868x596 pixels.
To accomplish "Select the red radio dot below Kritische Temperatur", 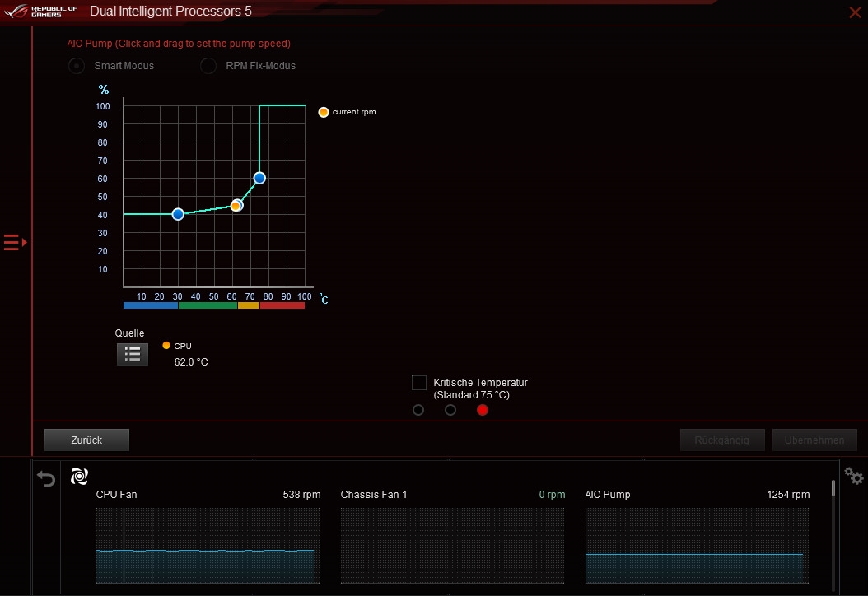I will [x=483, y=410].
